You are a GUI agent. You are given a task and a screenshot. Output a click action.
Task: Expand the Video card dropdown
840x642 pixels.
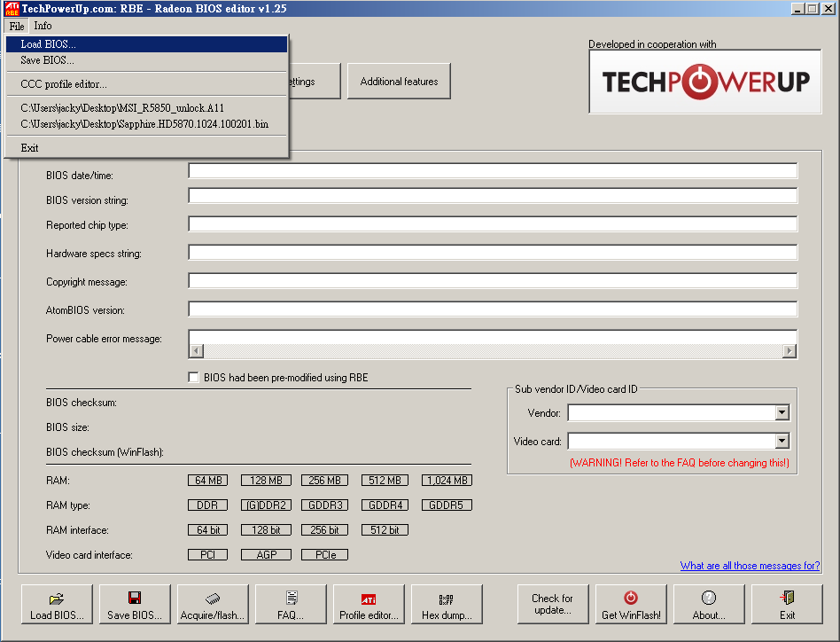point(782,441)
